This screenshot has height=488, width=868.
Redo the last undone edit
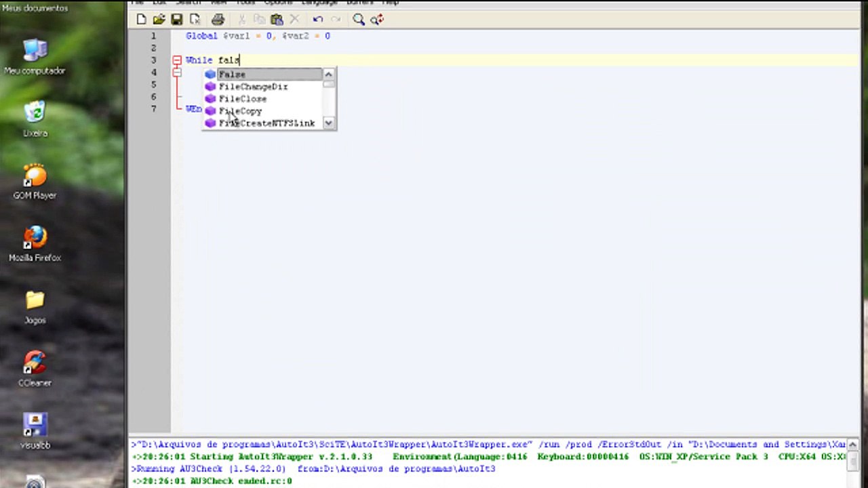click(335, 20)
